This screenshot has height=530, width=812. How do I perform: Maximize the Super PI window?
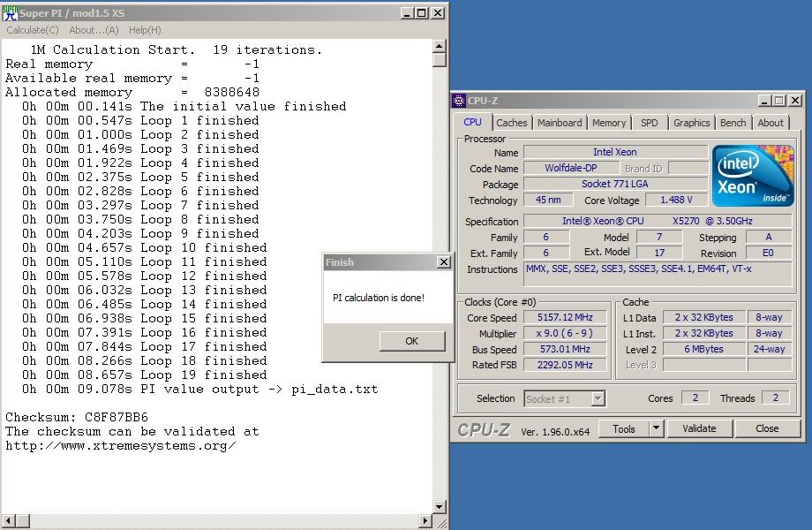pyautogui.click(x=422, y=13)
